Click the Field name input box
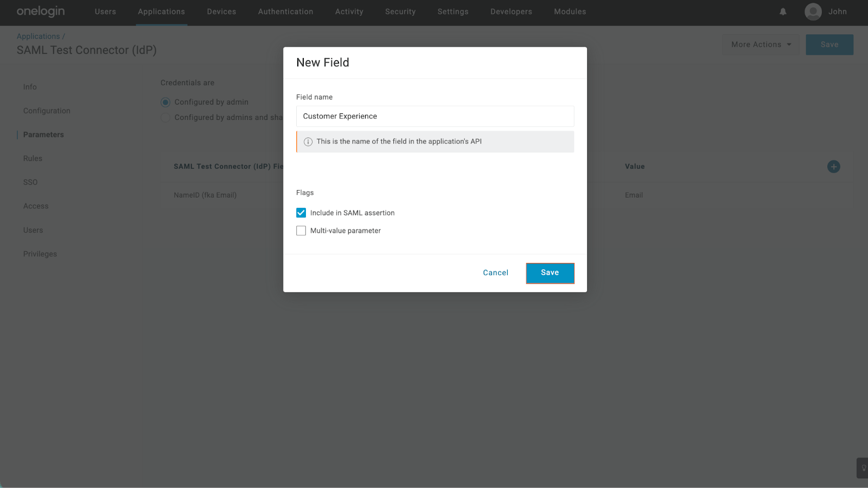Image resolution: width=868 pixels, height=488 pixels. [435, 116]
